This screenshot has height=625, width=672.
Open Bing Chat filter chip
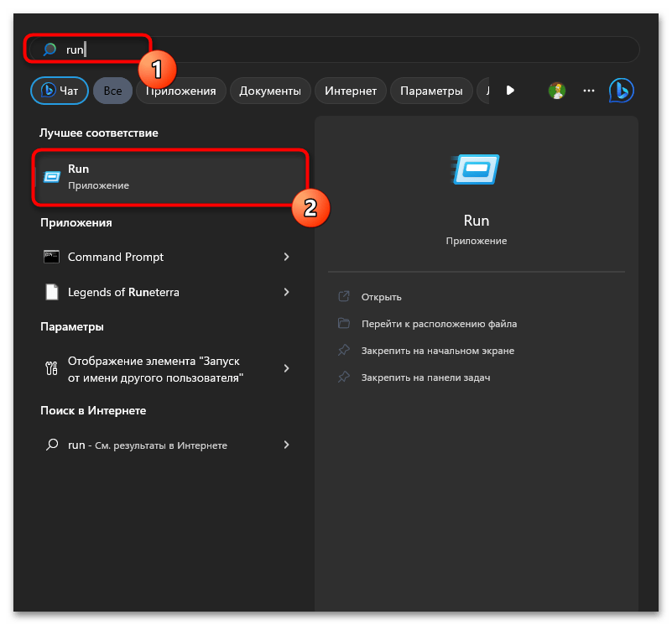coord(60,91)
